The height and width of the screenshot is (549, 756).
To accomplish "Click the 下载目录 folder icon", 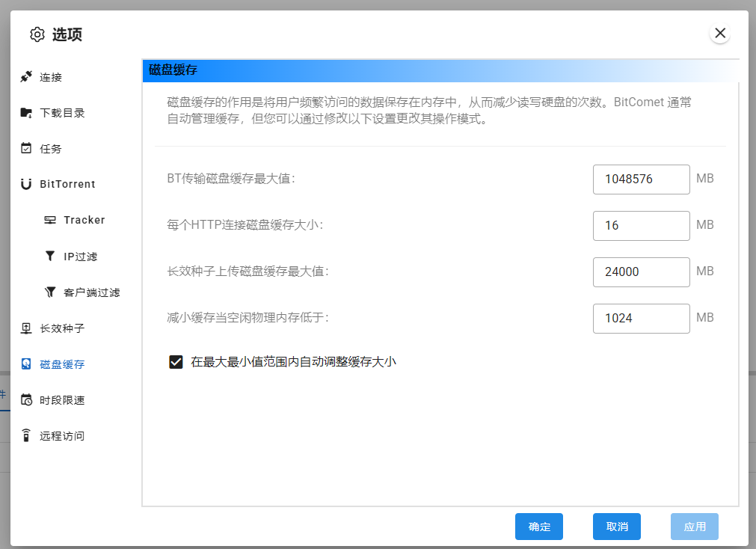I will click(26, 113).
